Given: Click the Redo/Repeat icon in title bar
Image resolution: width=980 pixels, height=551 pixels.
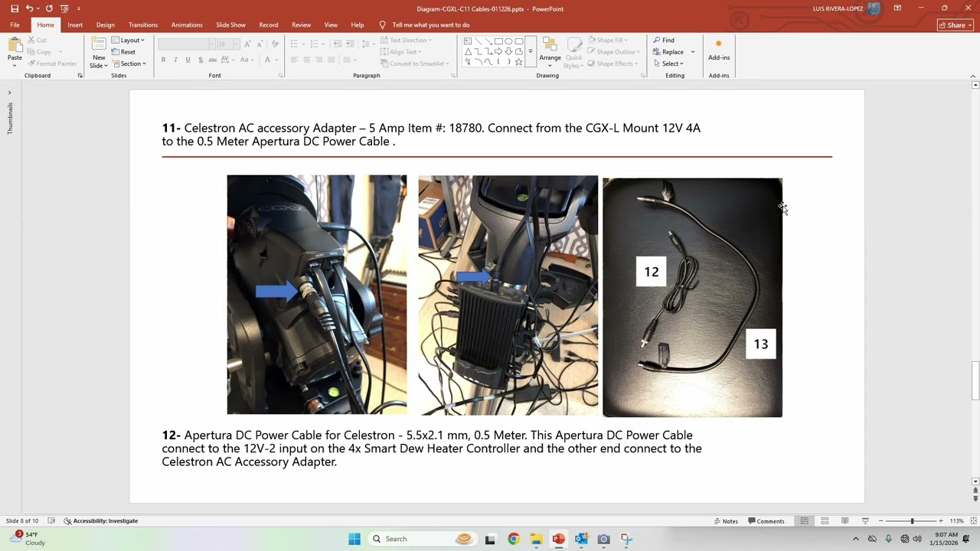Looking at the screenshot, I should 49,8.
